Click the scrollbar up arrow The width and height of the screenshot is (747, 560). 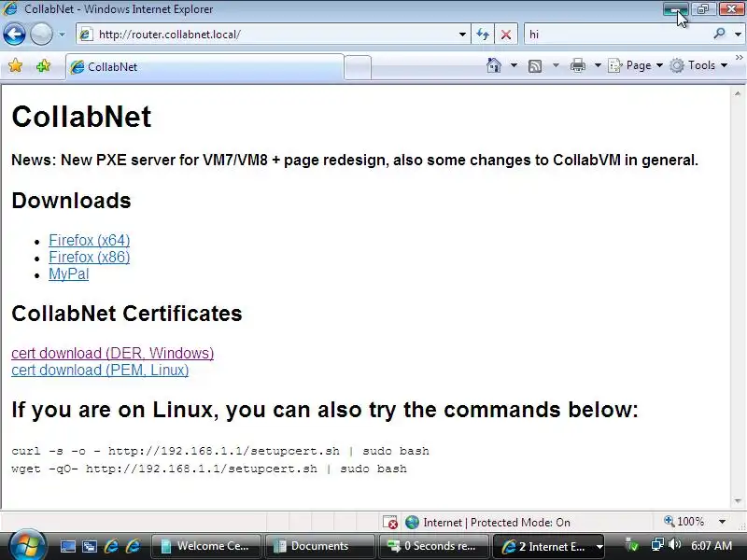pyautogui.click(x=738, y=94)
